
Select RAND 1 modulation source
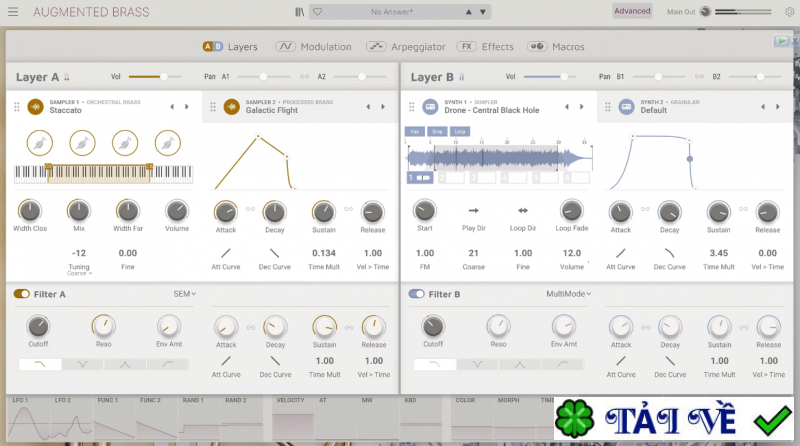(199, 418)
